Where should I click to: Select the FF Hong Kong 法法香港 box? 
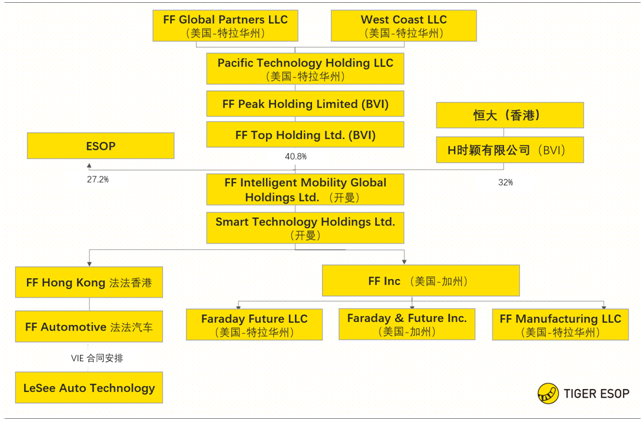click(x=89, y=282)
